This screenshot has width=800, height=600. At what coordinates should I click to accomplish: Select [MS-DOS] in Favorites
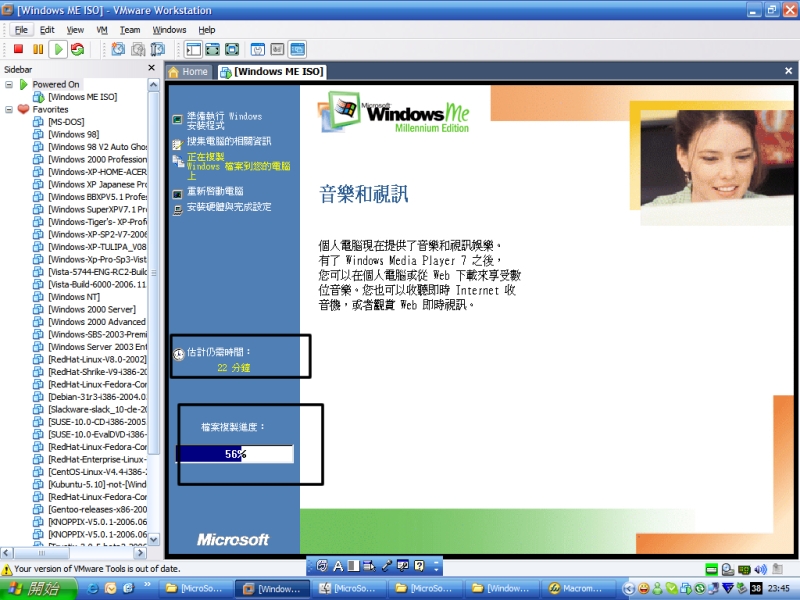(x=66, y=122)
